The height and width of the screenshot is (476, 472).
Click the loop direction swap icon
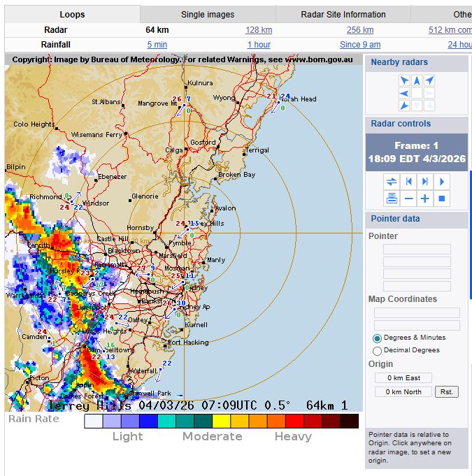[392, 182]
